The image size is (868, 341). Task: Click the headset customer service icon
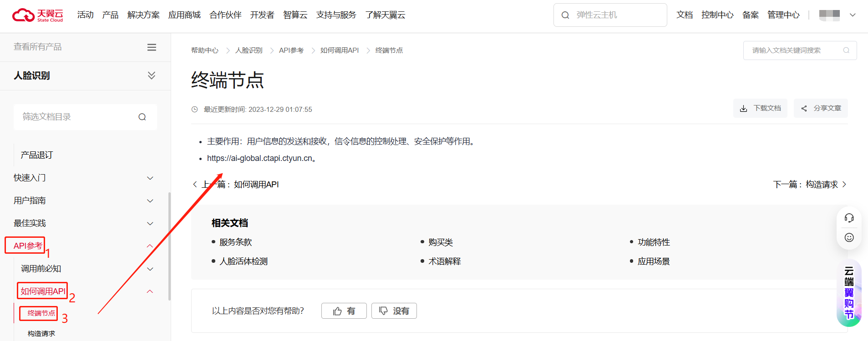(x=849, y=218)
